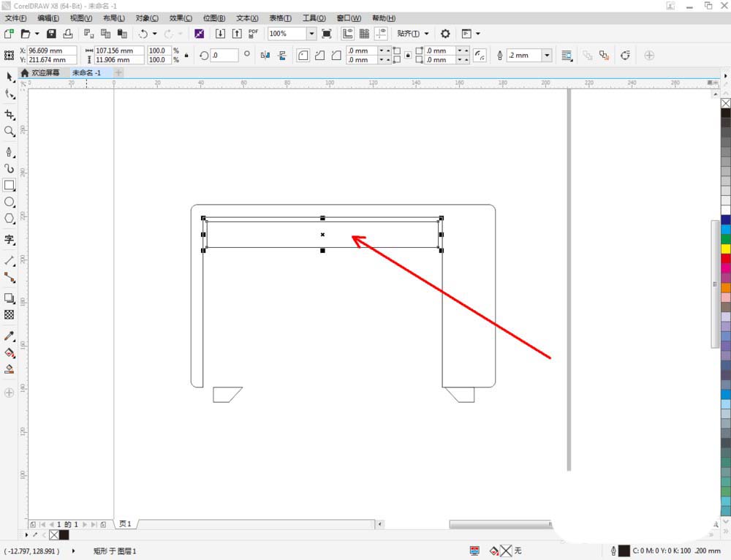Open the purple Search Content icon
The image size is (731, 560).
199,34
